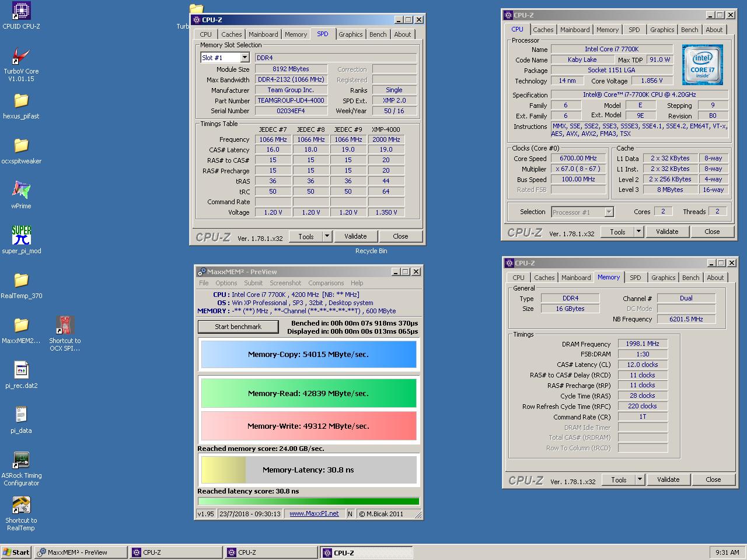Click Validate in the SPD window
Screen dimensions: 747x560
tap(355, 236)
